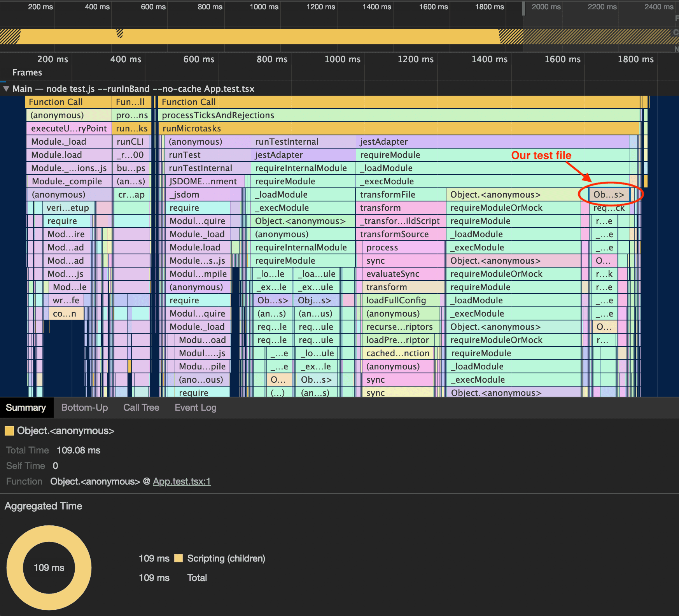
Task: Switch to the Bottom-Up tab
Action: tap(84, 408)
